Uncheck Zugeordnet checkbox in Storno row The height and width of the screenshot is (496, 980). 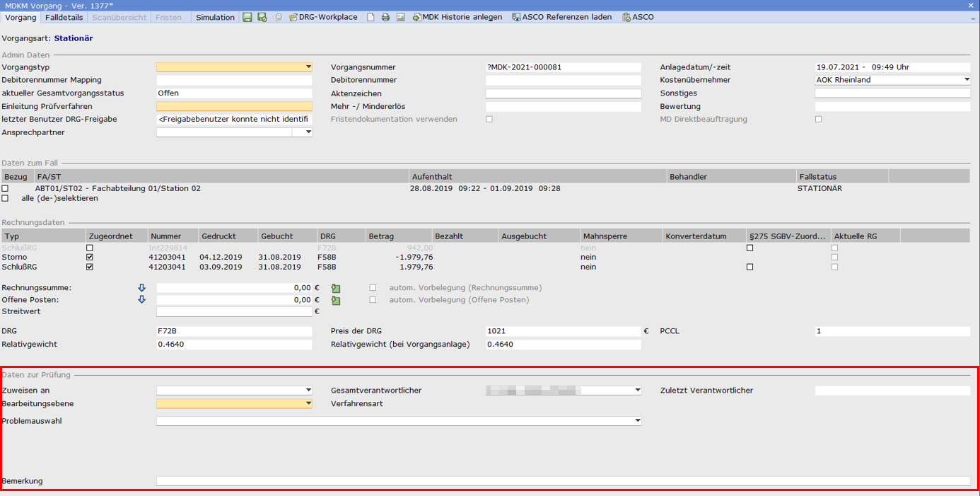[x=89, y=258]
